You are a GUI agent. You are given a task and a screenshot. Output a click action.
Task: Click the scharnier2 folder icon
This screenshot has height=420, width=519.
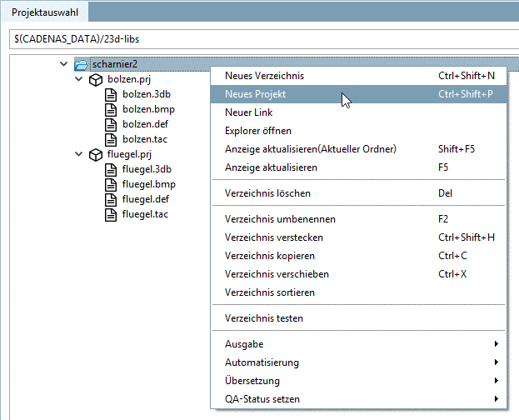(81, 64)
